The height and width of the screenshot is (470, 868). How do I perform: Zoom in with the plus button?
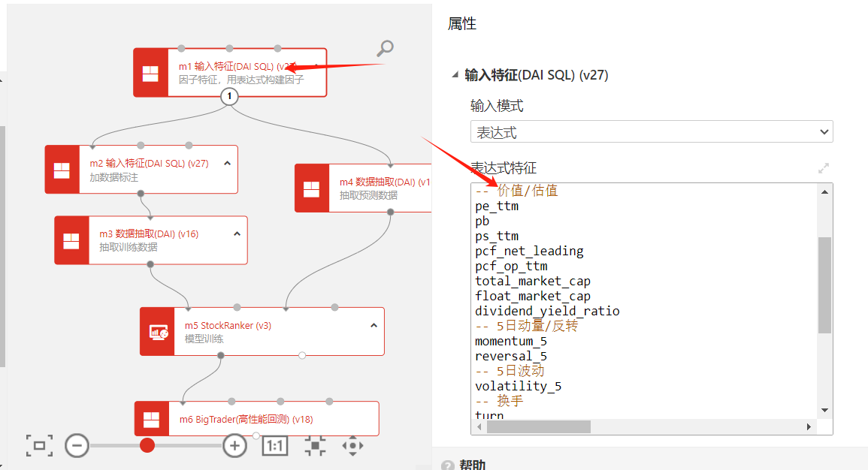pos(234,445)
